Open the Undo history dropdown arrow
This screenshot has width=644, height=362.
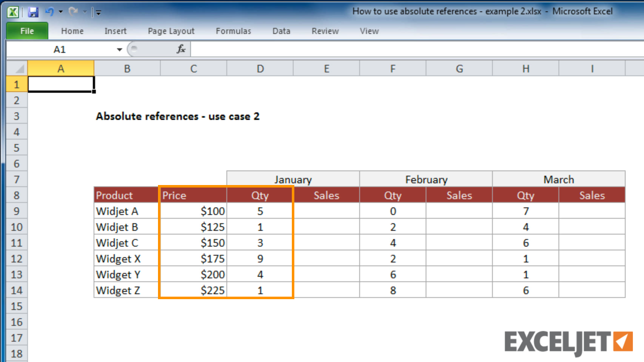(x=60, y=12)
